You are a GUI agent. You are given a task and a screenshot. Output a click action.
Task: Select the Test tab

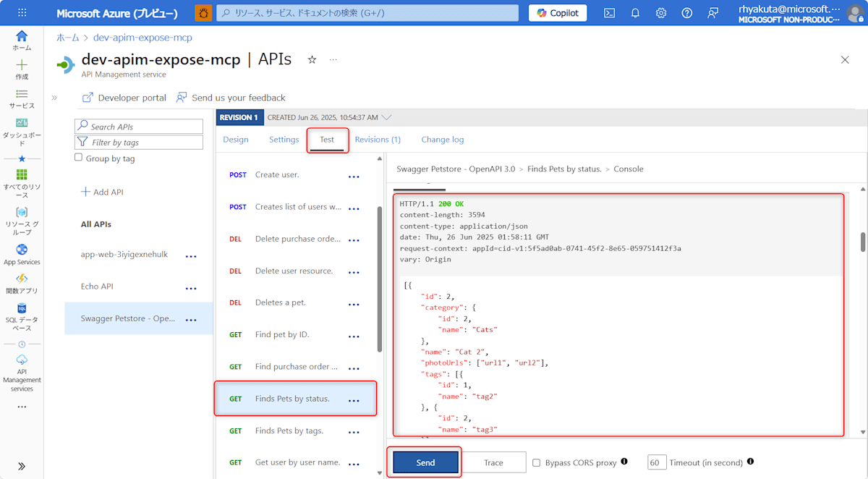tap(328, 140)
